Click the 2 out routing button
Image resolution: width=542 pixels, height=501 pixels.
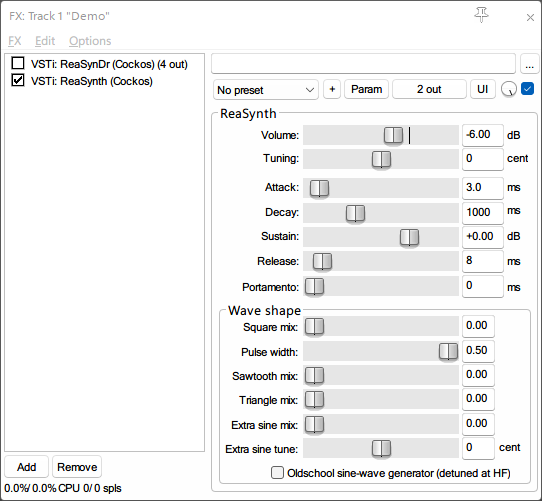coord(429,89)
